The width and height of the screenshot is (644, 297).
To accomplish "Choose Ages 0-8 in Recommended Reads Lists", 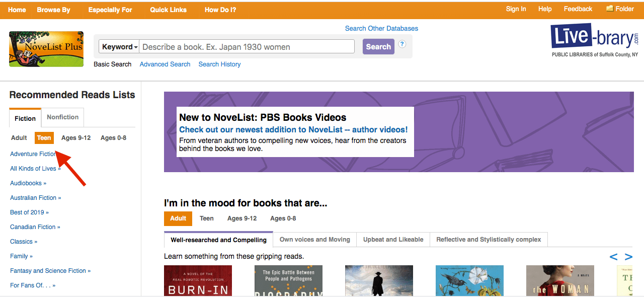I will tap(113, 138).
